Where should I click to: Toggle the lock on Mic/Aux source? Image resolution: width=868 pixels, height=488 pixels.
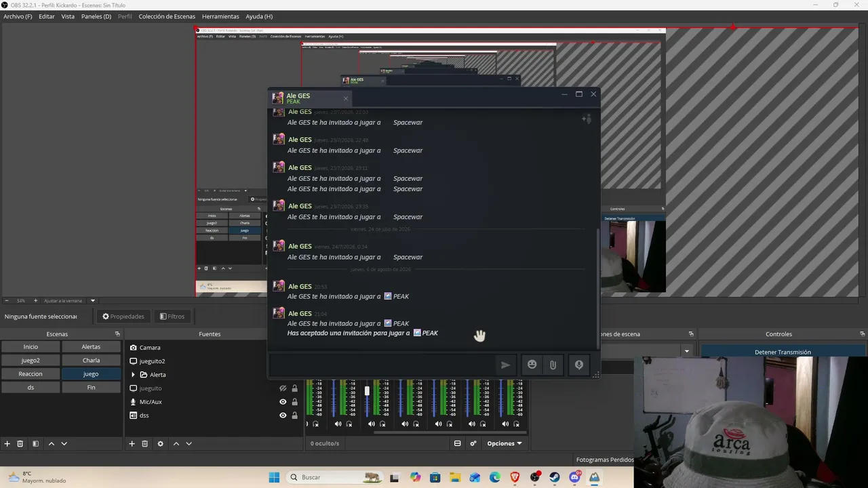point(294,402)
